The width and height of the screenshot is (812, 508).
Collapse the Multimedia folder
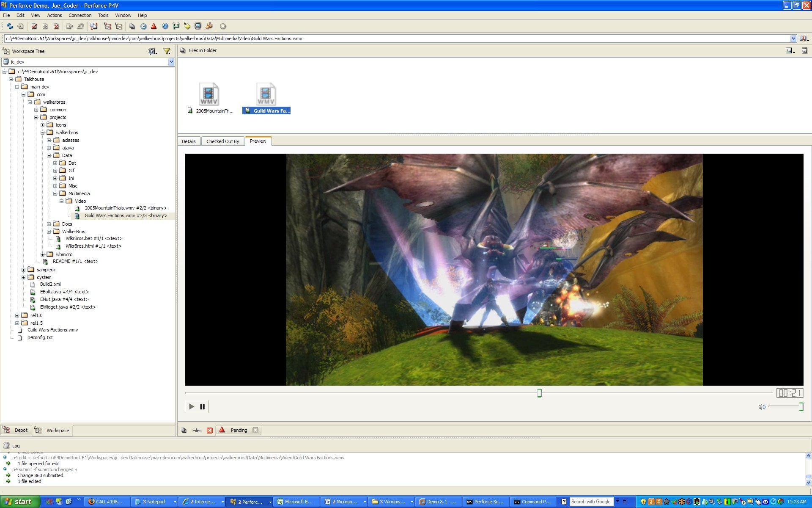coord(55,193)
